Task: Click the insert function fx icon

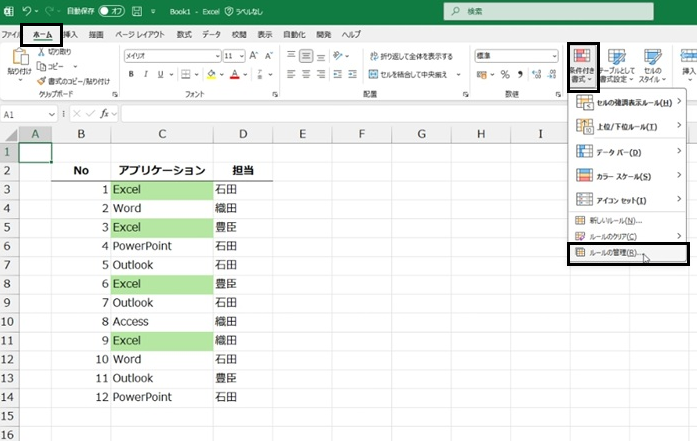Action: 103,115
